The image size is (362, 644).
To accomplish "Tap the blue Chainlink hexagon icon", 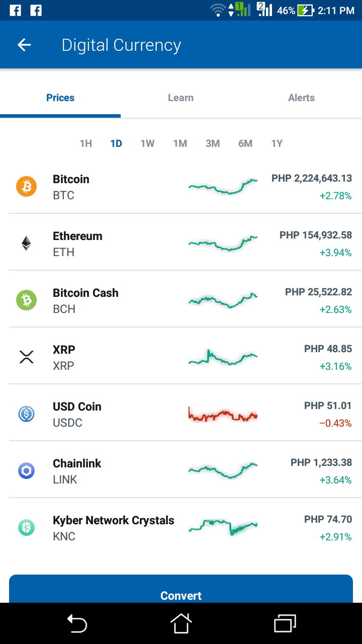I will click(26, 471).
